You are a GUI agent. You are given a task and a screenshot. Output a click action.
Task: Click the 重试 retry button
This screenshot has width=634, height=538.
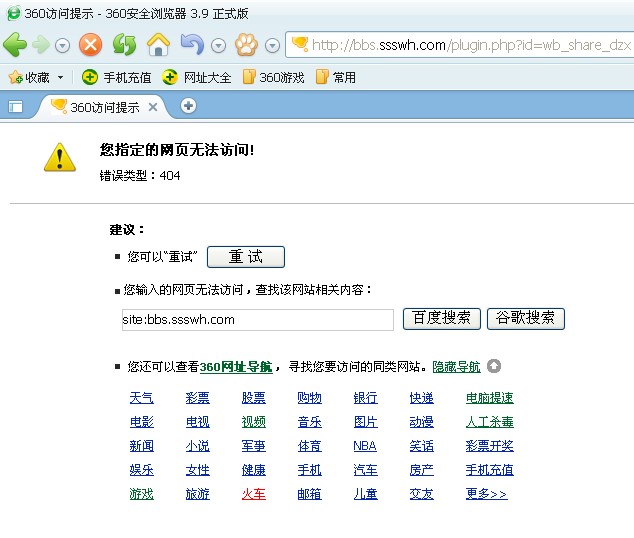coord(246,257)
